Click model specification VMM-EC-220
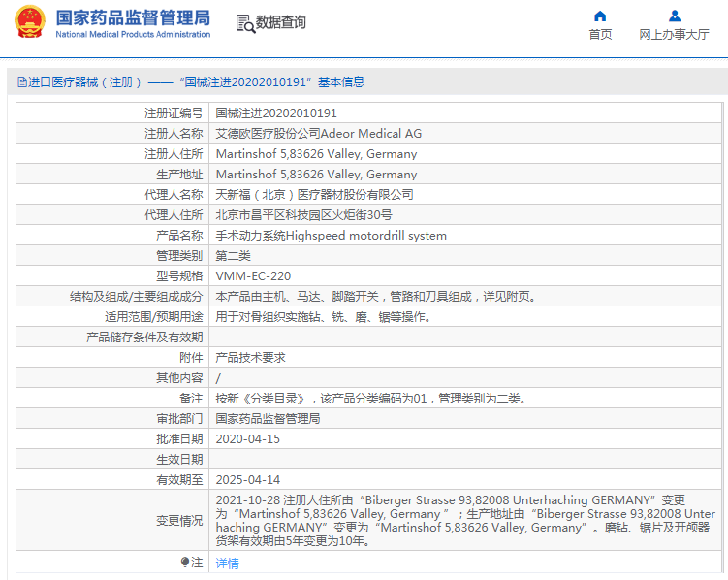 pyautogui.click(x=253, y=275)
